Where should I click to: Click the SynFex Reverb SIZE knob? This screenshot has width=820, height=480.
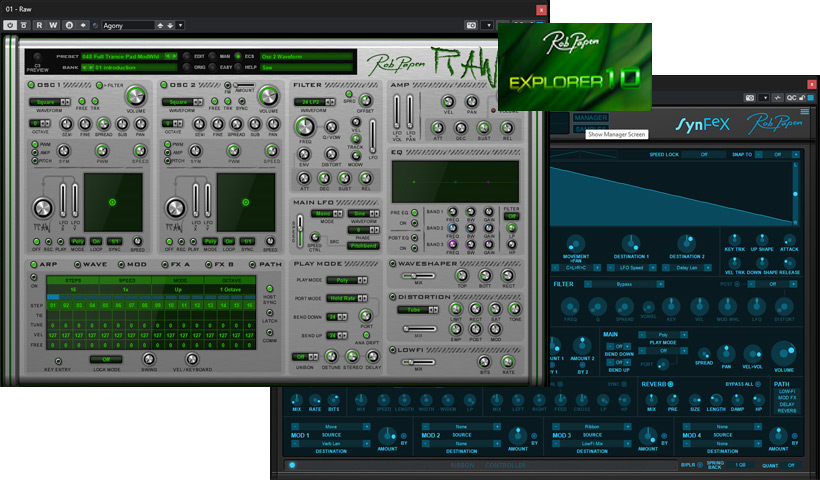[x=694, y=400]
